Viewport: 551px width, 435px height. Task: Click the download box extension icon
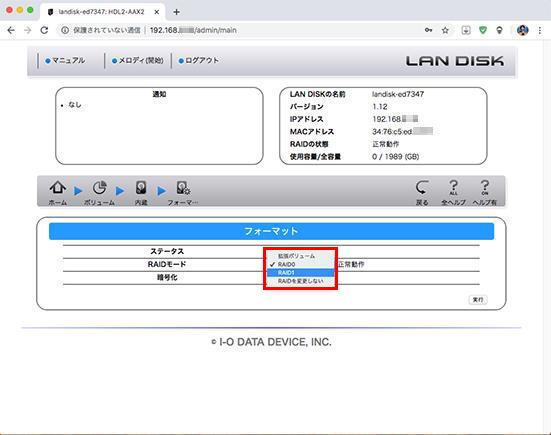[466, 30]
